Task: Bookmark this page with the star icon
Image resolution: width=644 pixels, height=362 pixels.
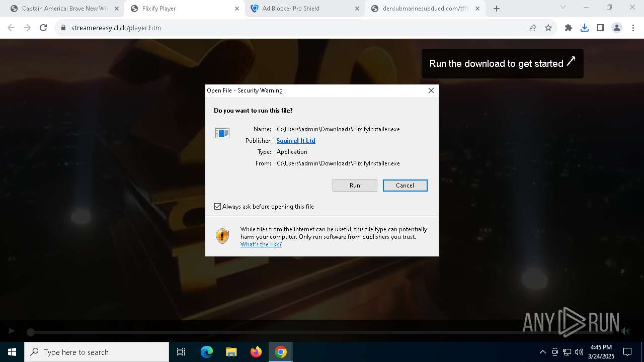Action: click(548, 28)
